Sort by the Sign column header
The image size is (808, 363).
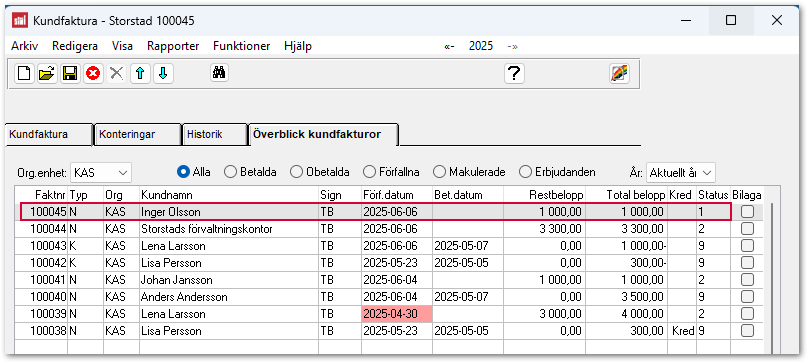[340, 195]
